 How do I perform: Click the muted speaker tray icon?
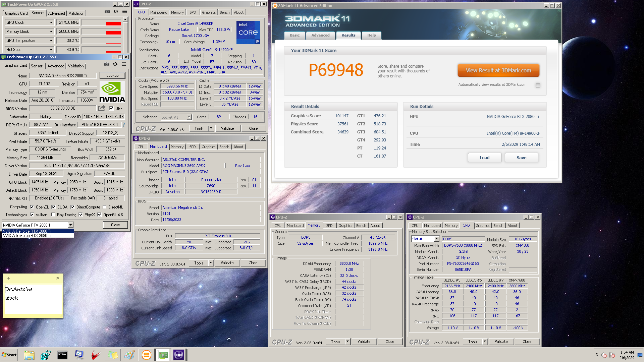(604, 355)
